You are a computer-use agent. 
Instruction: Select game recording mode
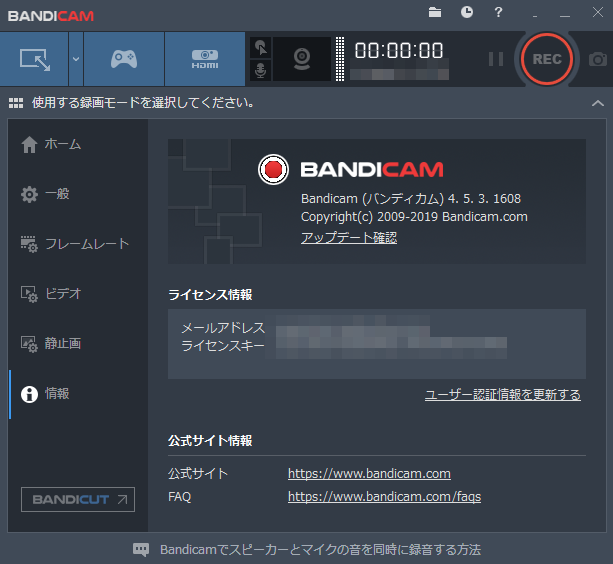point(124,59)
